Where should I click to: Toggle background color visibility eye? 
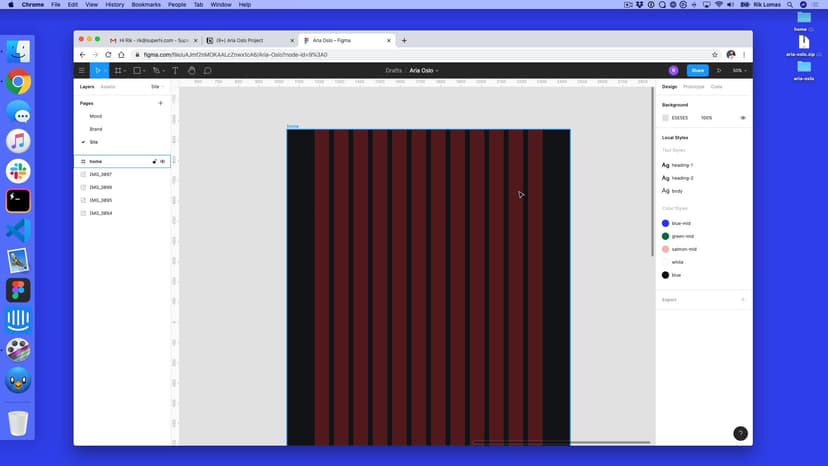[742, 118]
